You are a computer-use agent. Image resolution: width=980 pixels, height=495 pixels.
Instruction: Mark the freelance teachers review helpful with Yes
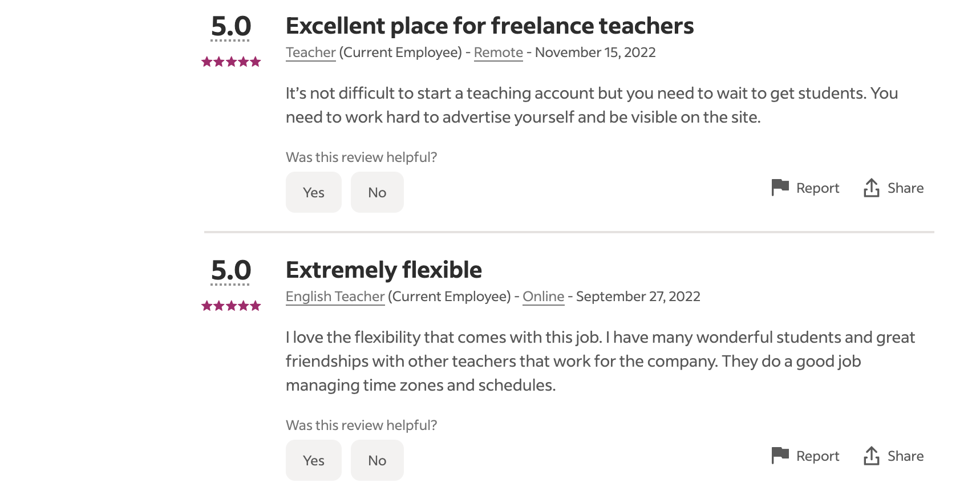coord(313,192)
